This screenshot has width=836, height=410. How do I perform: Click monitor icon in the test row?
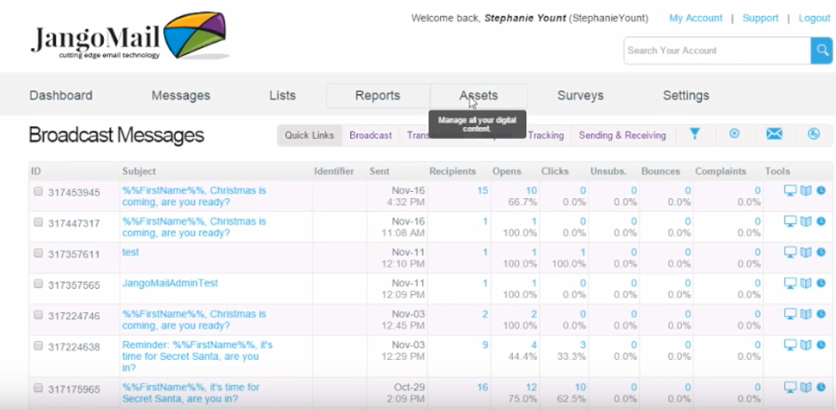tap(790, 253)
